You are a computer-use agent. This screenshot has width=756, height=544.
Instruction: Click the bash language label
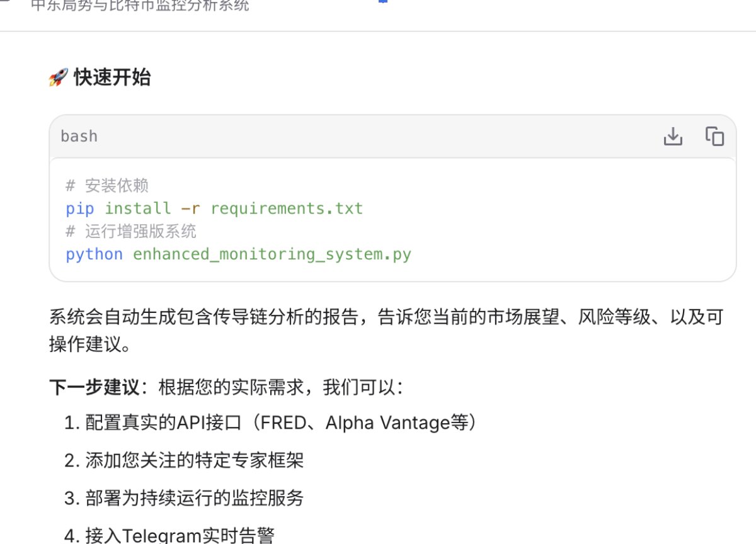[79, 136]
